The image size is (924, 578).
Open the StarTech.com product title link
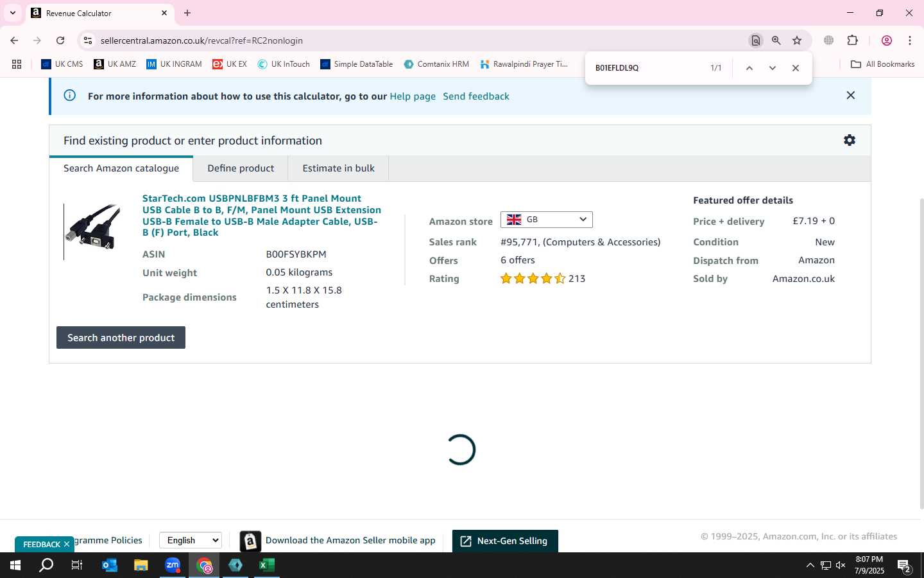pyautogui.click(x=262, y=215)
